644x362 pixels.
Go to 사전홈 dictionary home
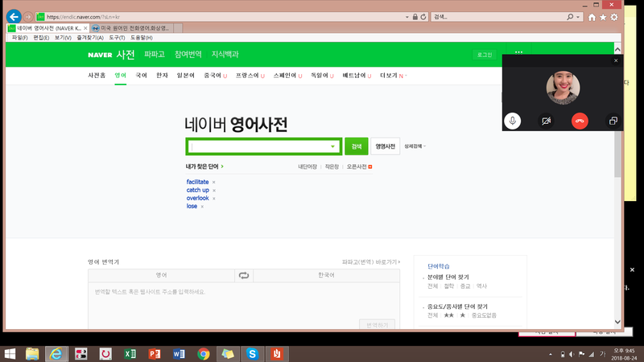tap(97, 76)
